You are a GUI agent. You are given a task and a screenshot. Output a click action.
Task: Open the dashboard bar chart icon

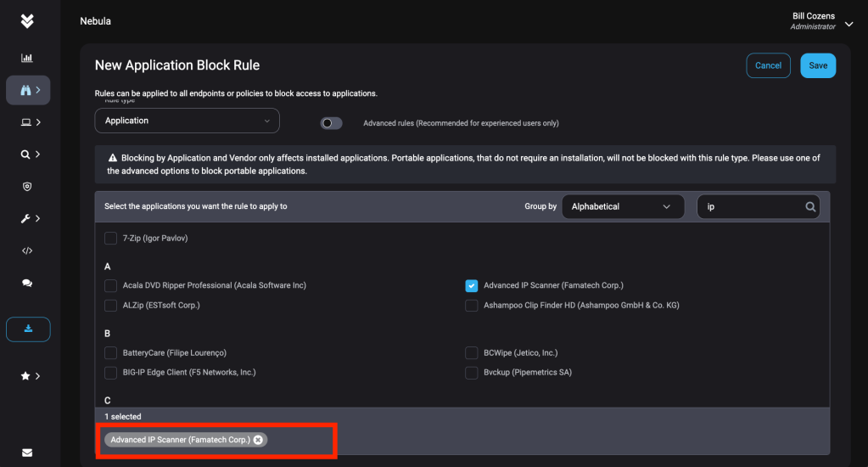(x=26, y=58)
